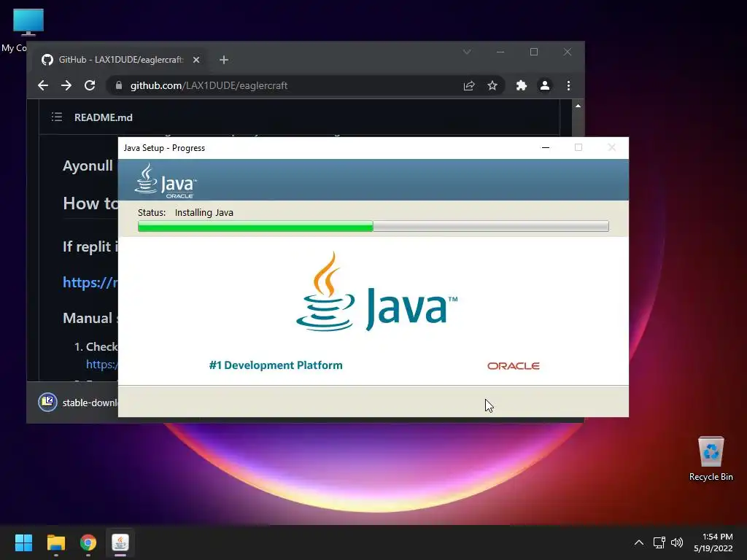
Task: Open the Chrome profile avatar menu
Action: pyautogui.click(x=544, y=85)
